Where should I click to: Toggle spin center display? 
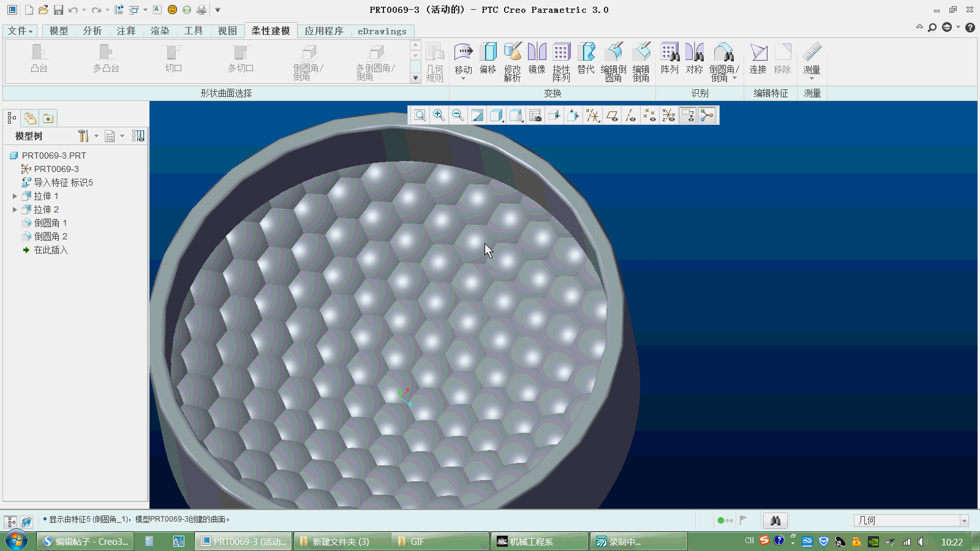pyautogui.click(x=707, y=115)
